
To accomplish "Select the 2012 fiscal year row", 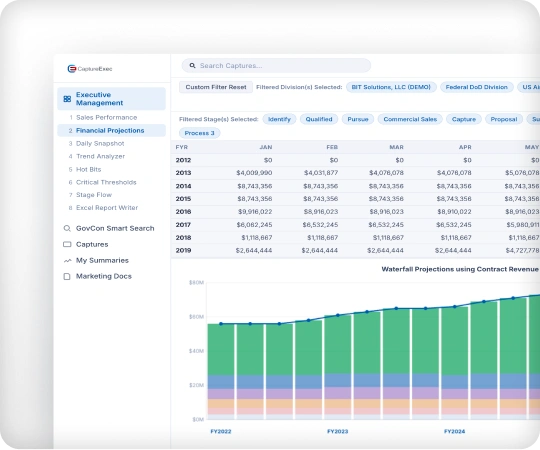I will [355, 160].
